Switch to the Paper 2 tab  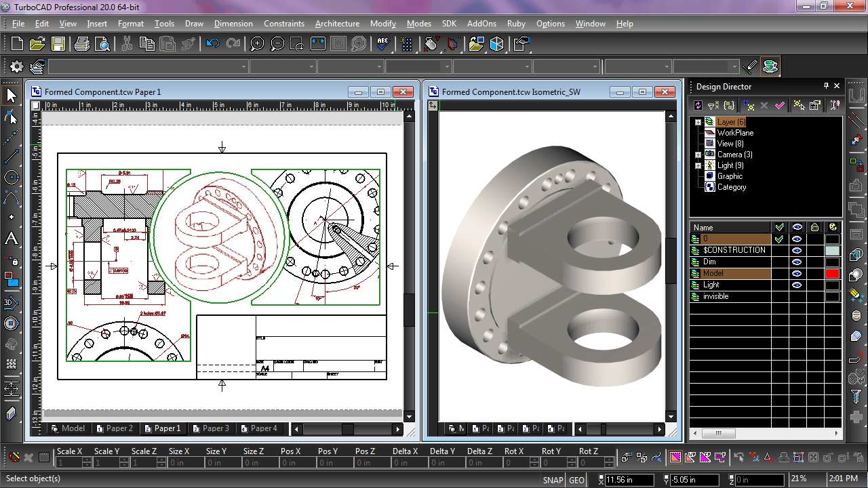(115, 428)
